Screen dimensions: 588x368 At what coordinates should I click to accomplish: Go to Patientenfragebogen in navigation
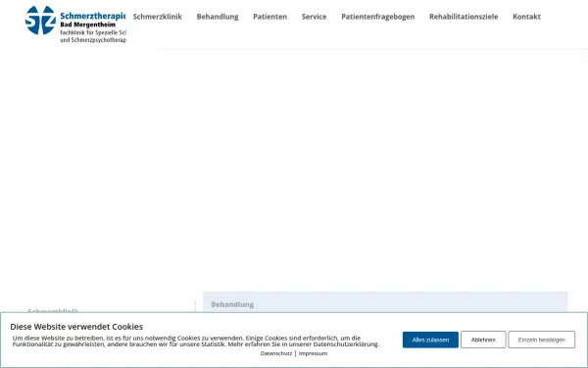click(378, 17)
